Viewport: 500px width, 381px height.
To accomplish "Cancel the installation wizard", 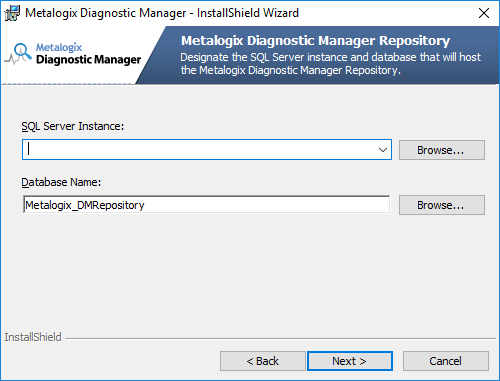I will click(x=446, y=361).
